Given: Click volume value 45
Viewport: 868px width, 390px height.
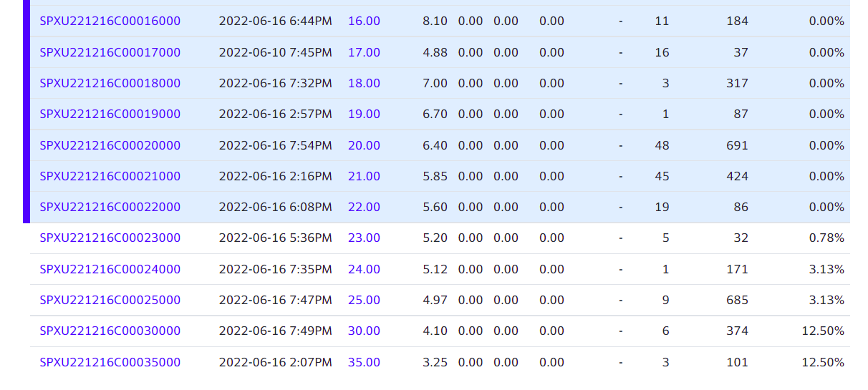Looking at the screenshot, I should tap(662, 176).
